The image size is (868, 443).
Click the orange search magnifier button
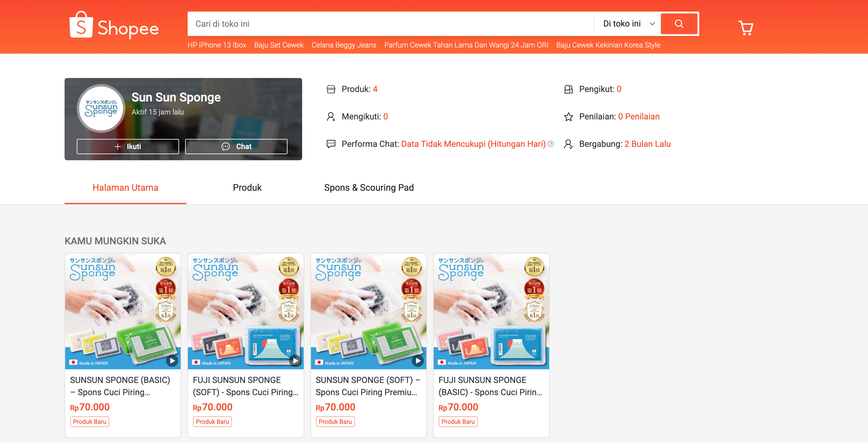click(679, 23)
